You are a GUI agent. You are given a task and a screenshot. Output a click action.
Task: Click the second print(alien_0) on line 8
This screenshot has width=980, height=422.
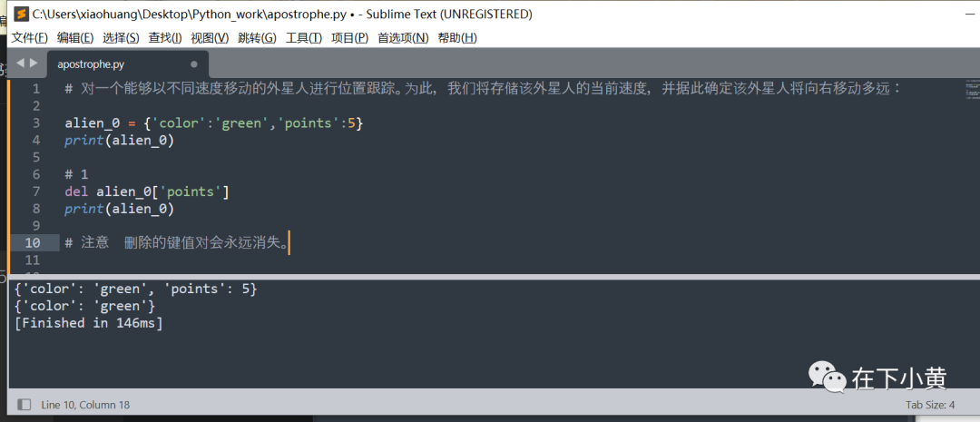(x=120, y=209)
